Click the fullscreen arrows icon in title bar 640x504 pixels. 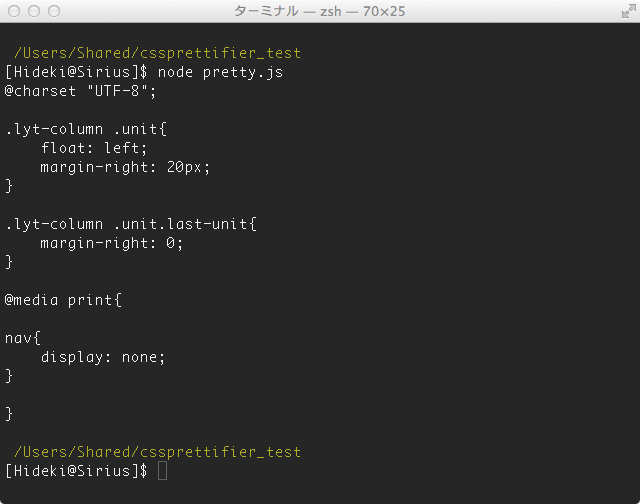point(629,11)
